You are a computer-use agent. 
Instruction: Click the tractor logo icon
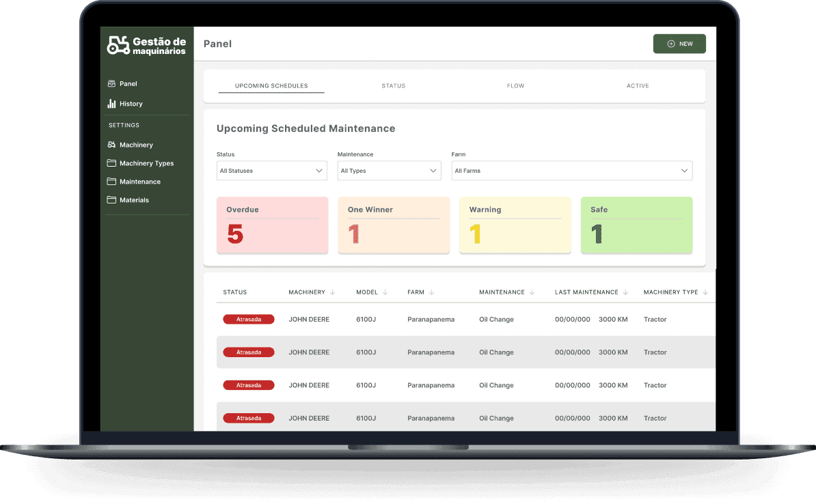pos(118,45)
